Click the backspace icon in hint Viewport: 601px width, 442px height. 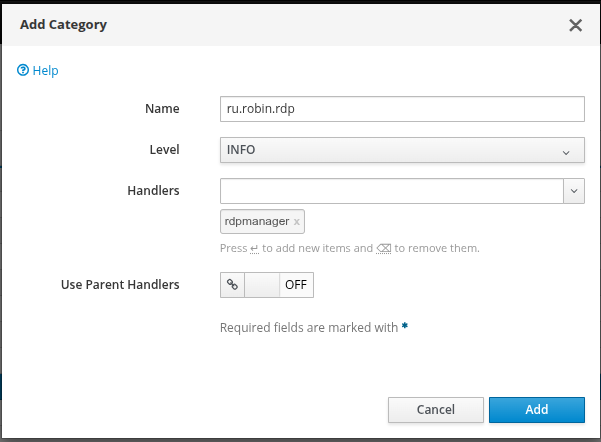pyautogui.click(x=383, y=248)
